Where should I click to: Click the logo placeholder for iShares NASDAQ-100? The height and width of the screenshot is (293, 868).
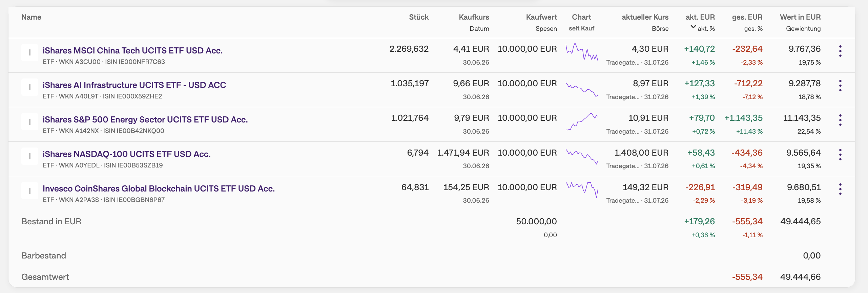(x=30, y=156)
